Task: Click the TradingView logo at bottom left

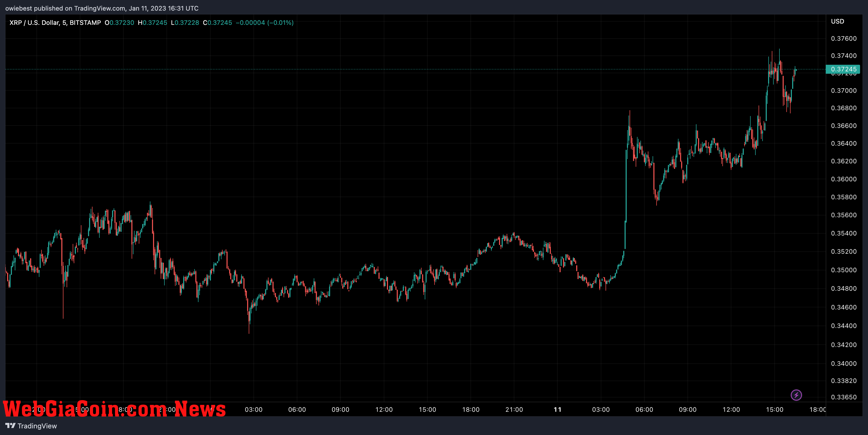Action: [31, 426]
